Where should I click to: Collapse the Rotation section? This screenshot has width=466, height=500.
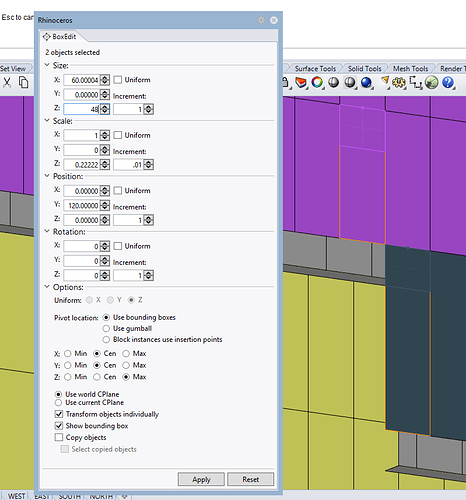47,231
